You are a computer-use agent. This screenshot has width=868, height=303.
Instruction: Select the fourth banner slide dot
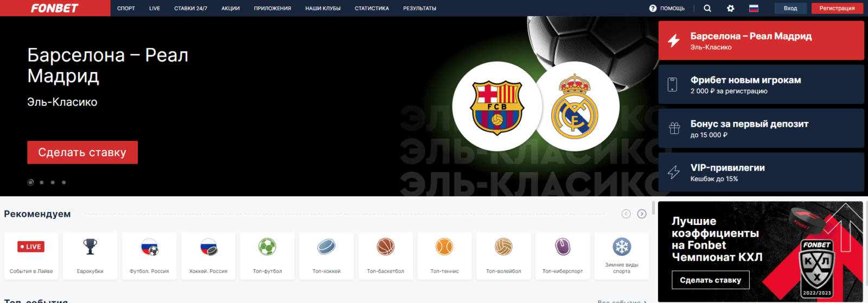coord(64,183)
